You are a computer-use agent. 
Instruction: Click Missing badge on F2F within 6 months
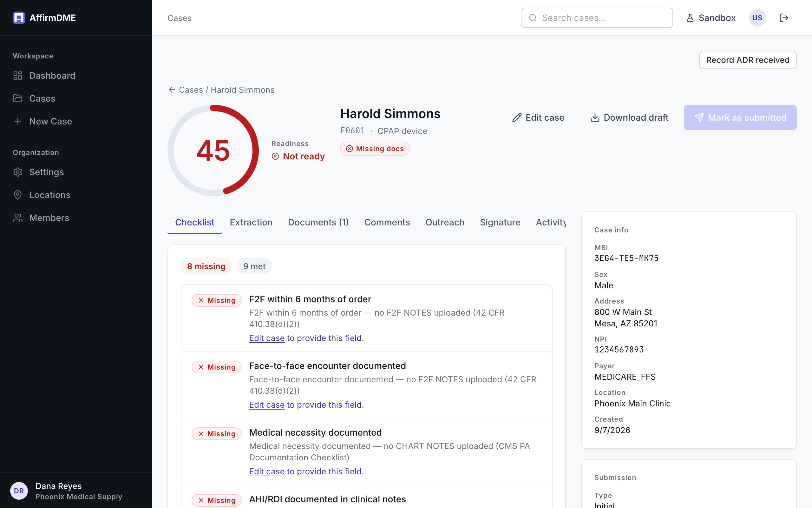click(x=216, y=300)
